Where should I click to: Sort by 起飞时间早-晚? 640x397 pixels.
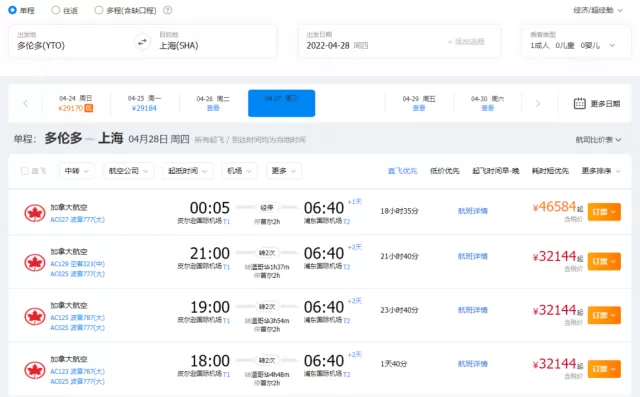(496, 171)
